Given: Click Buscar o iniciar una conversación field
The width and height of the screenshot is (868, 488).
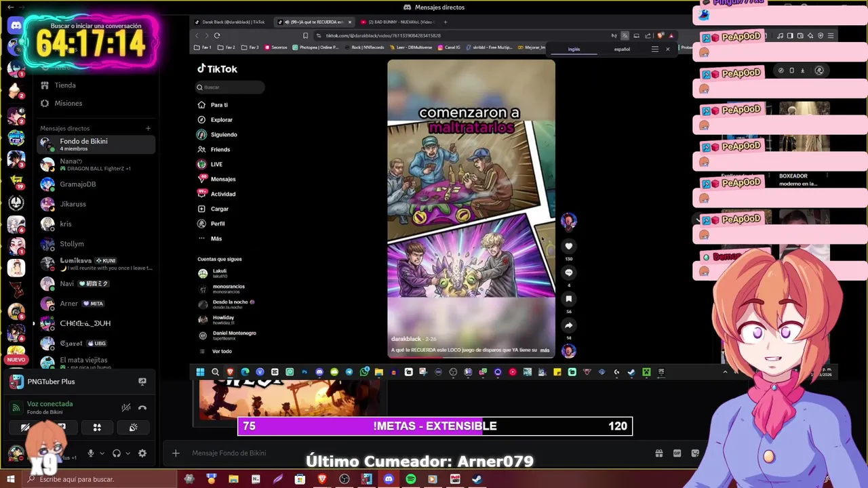Looking at the screenshot, I should tap(96, 26).
